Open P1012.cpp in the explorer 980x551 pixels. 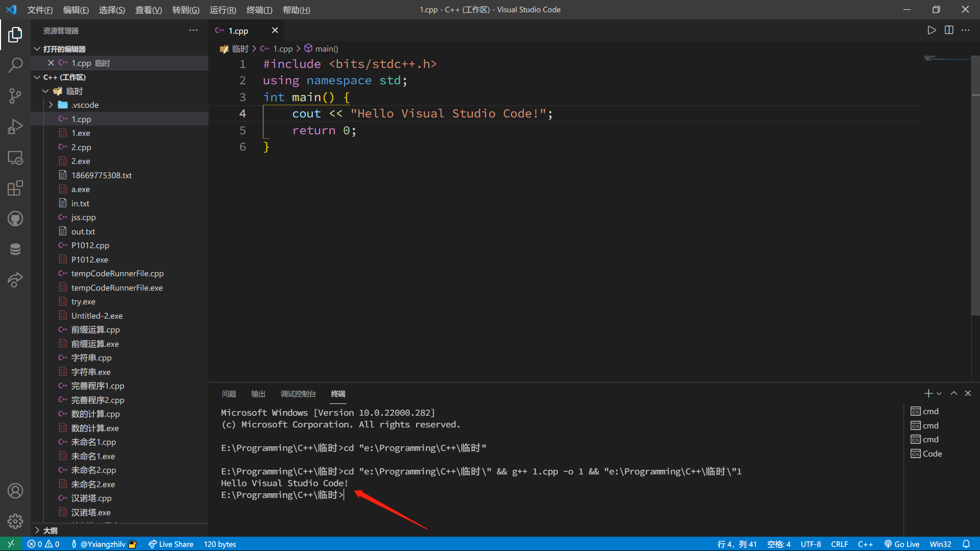click(90, 246)
